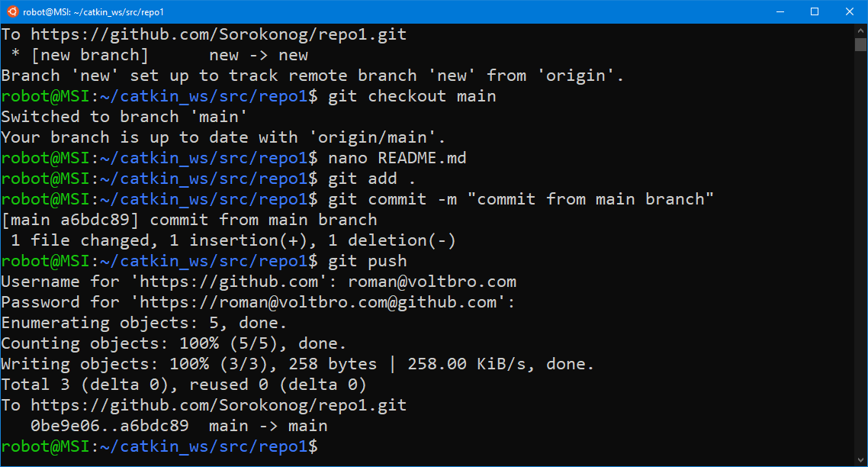
Task: Click the git commit -m command line
Action: click(521, 199)
